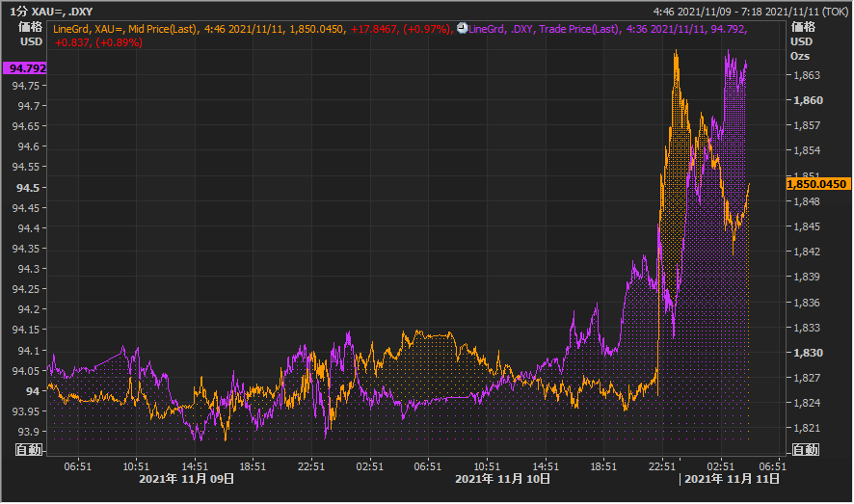Click the 1,842 right axis label
This screenshot has height=504, width=854.
pyautogui.click(x=807, y=252)
